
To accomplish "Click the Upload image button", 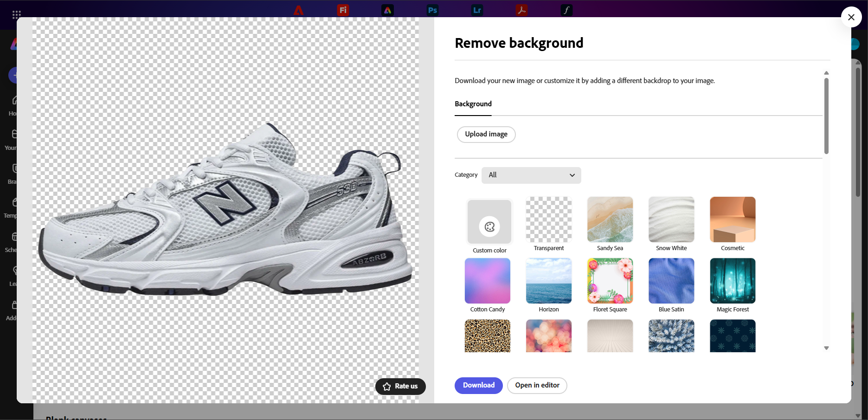I will coord(486,134).
